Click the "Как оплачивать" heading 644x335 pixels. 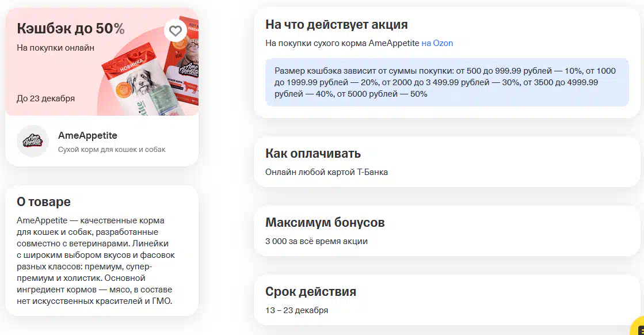pos(313,154)
